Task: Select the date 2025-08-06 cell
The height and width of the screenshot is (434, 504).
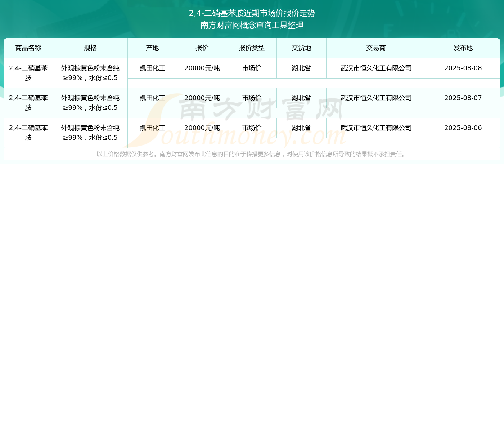Action: pyautogui.click(x=463, y=128)
